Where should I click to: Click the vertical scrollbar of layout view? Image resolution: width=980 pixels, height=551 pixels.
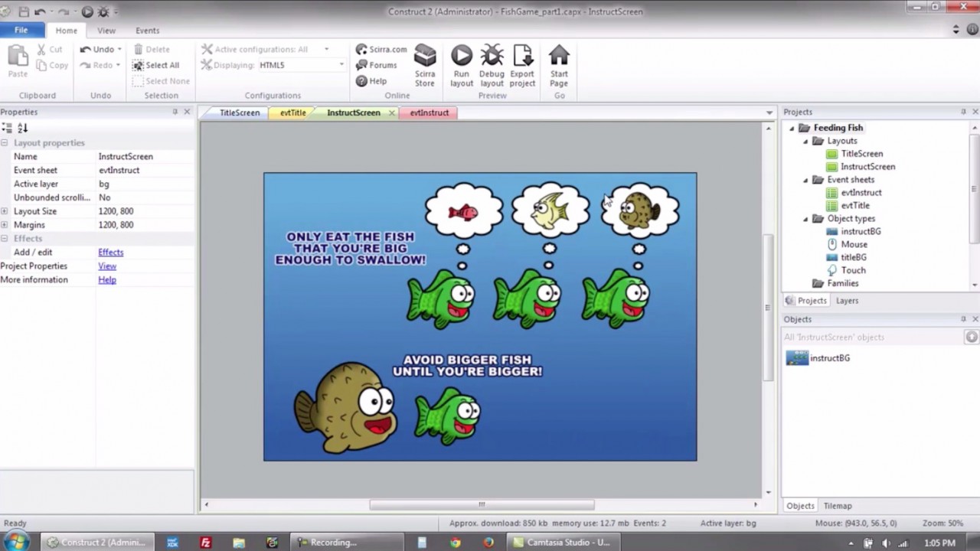point(768,308)
